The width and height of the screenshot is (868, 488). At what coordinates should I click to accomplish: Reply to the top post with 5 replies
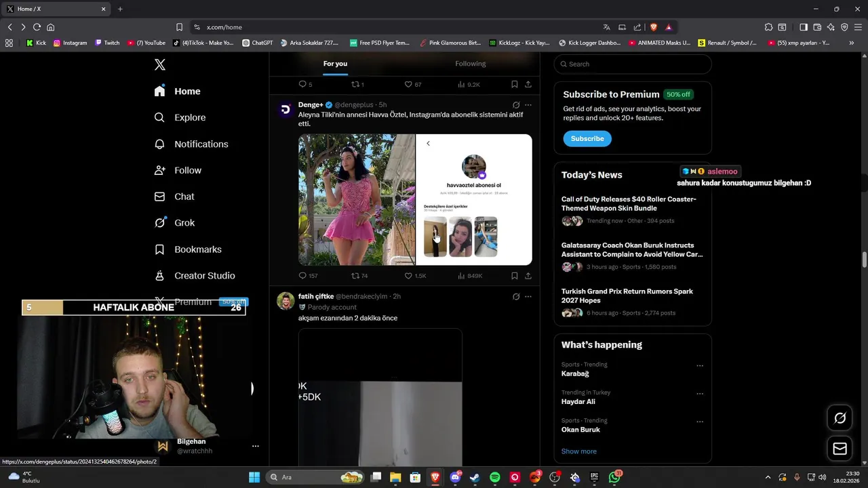(305, 85)
